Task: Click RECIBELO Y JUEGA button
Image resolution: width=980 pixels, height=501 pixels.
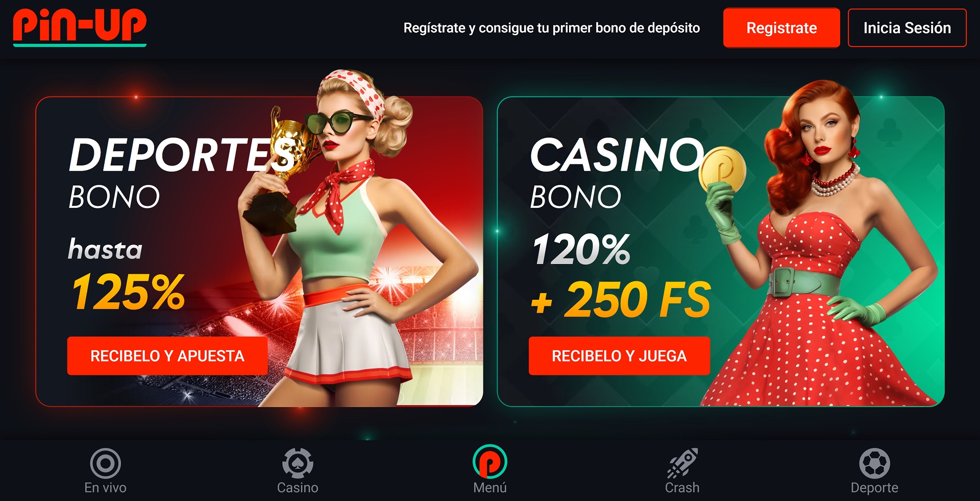Action: click(x=619, y=356)
